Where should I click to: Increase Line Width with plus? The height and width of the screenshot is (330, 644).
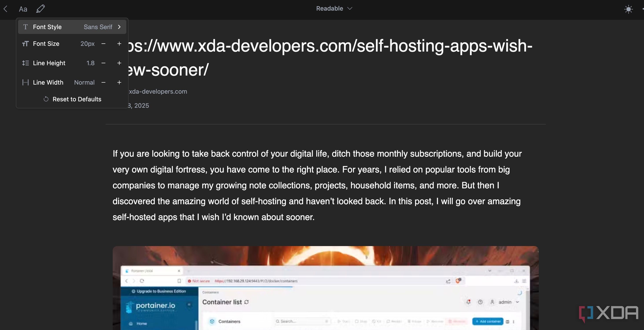[x=119, y=82]
